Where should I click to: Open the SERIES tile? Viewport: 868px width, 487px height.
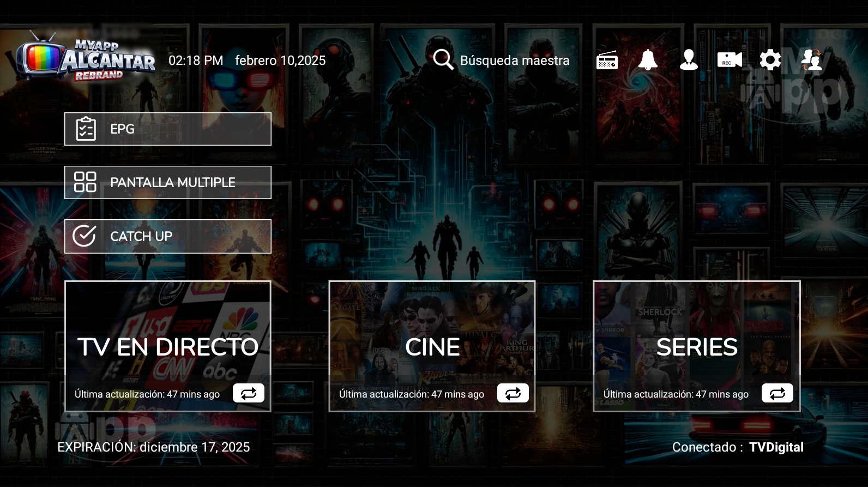[696, 338]
